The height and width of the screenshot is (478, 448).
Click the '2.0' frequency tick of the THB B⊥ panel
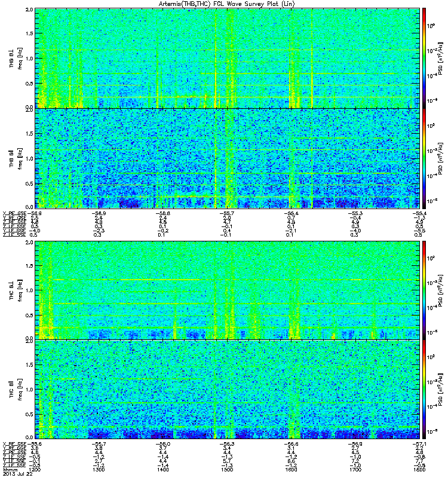pos(29,10)
